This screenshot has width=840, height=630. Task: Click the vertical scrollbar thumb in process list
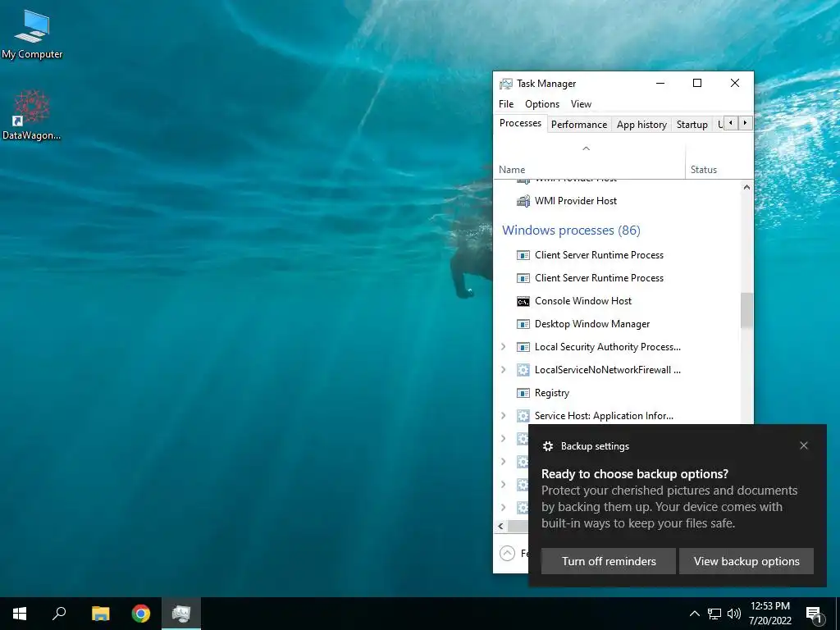pos(746,310)
